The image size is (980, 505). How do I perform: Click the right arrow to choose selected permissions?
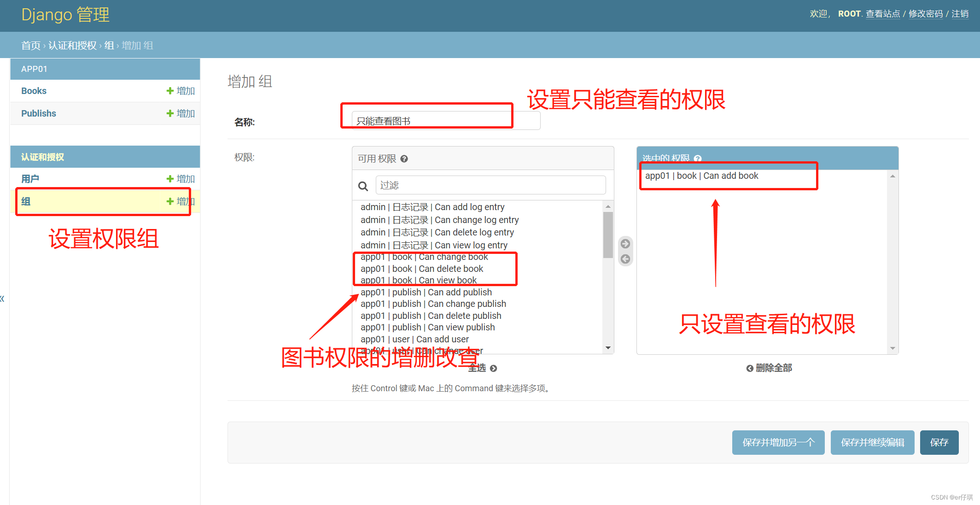click(x=625, y=244)
